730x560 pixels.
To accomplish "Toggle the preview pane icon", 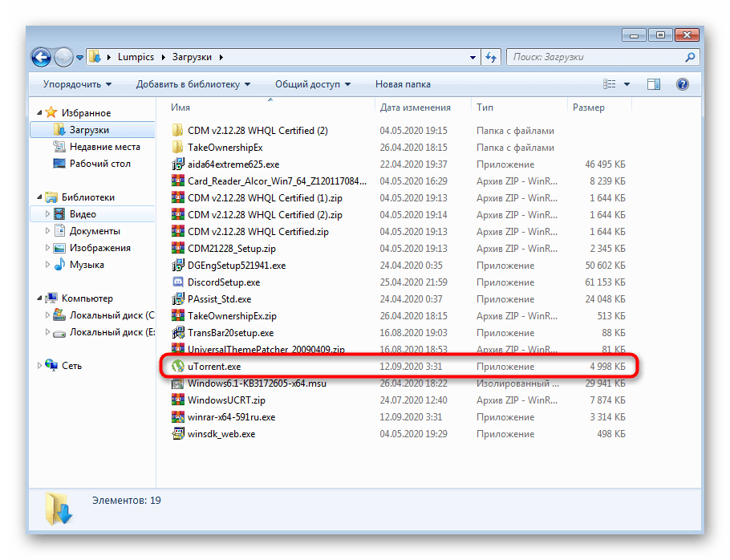I will tap(654, 84).
